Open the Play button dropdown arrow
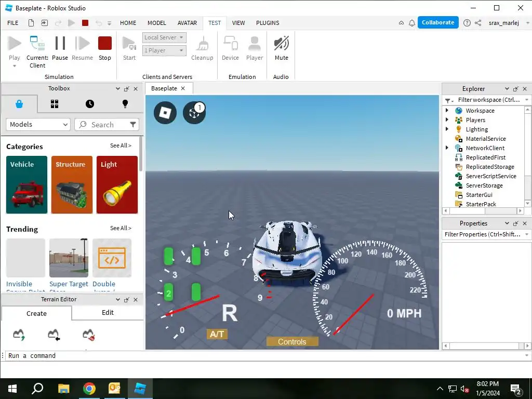Image resolution: width=532 pixels, height=399 pixels. (14, 66)
